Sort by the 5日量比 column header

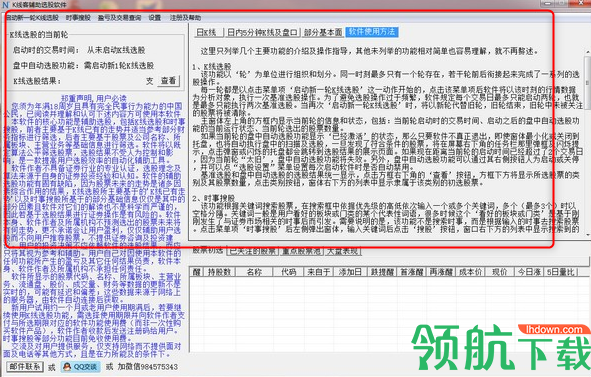tap(561, 272)
